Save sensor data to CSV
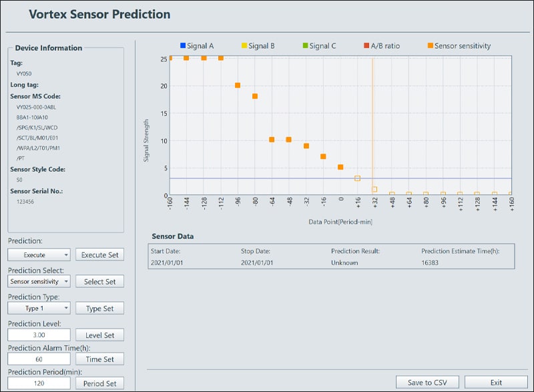The height and width of the screenshot is (392, 534). 427,382
